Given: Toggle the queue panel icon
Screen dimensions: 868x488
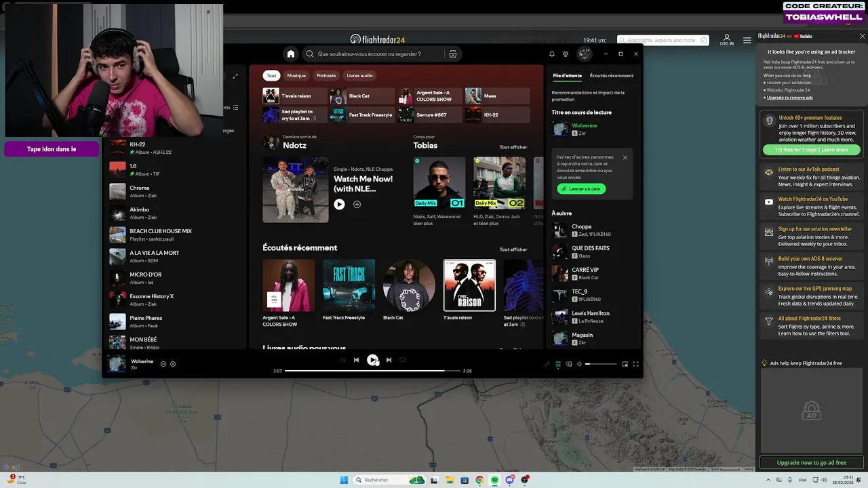Looking at the screenshot, I should coord(558,364).
